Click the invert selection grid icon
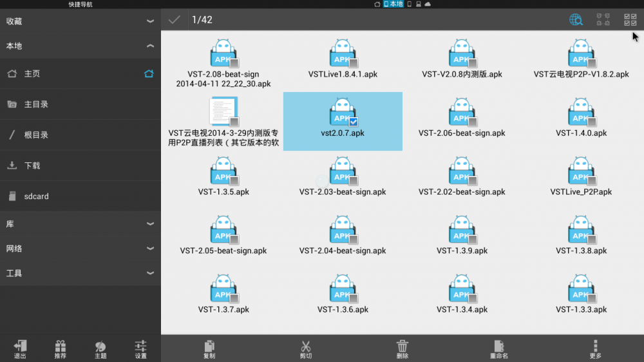This screenshot has height=362, width=644. coord(603,20)
